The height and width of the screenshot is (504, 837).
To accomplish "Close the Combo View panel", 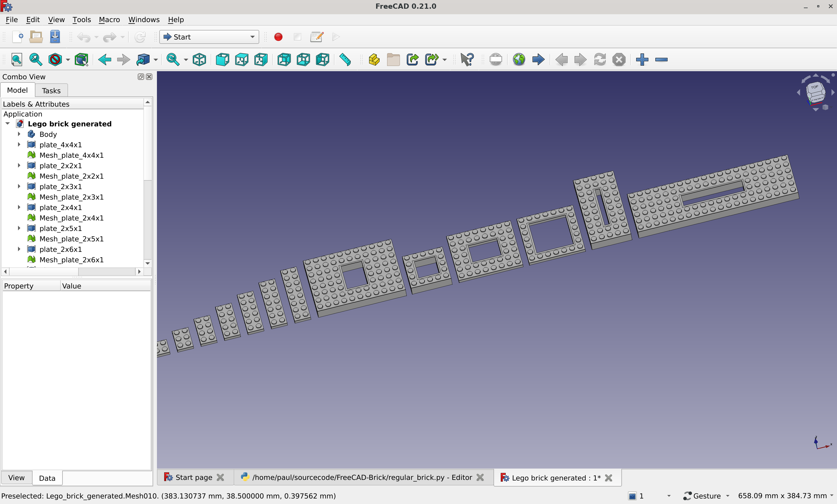I will [x=149, y=77].
